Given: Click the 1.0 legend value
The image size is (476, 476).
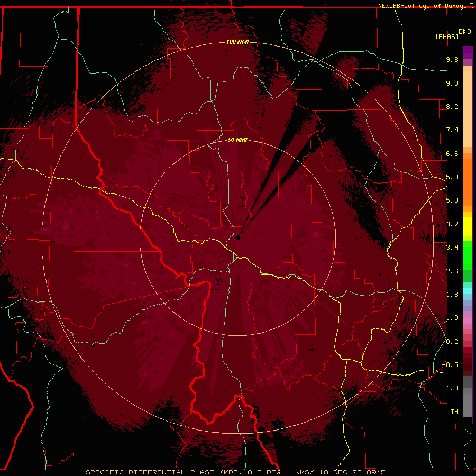Looking at the screenshot, I should (x=452, y=318).
